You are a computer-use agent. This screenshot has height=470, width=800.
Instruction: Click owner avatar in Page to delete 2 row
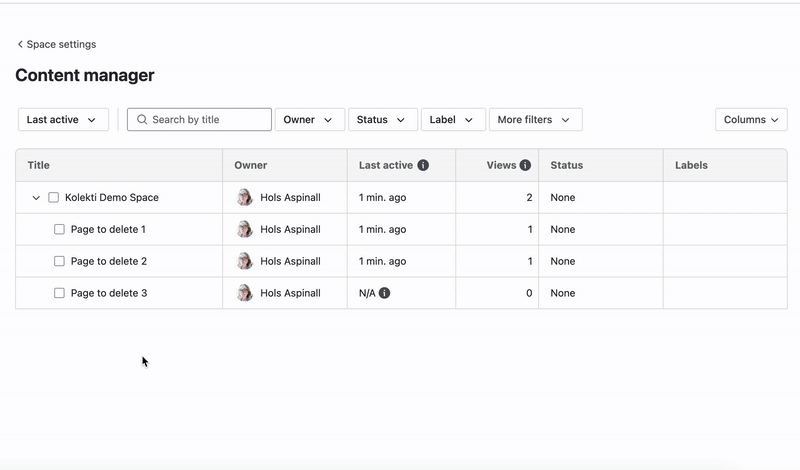[x=245, y=261]
